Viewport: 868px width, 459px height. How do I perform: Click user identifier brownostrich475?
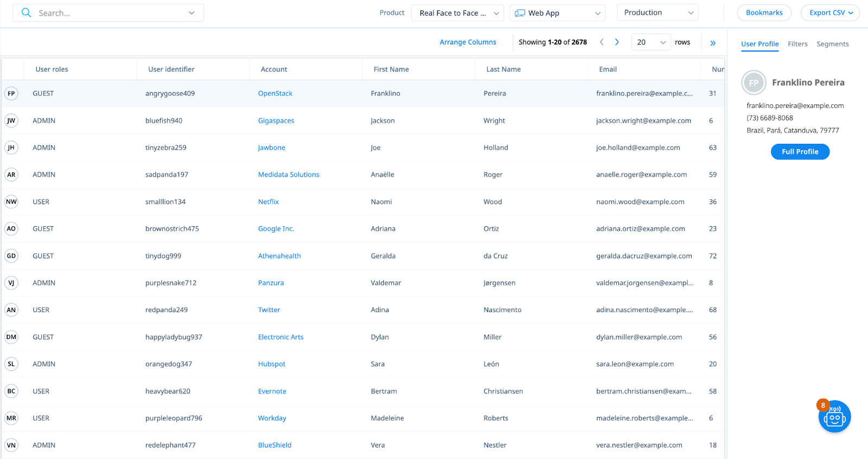click(x=172, y=228)
